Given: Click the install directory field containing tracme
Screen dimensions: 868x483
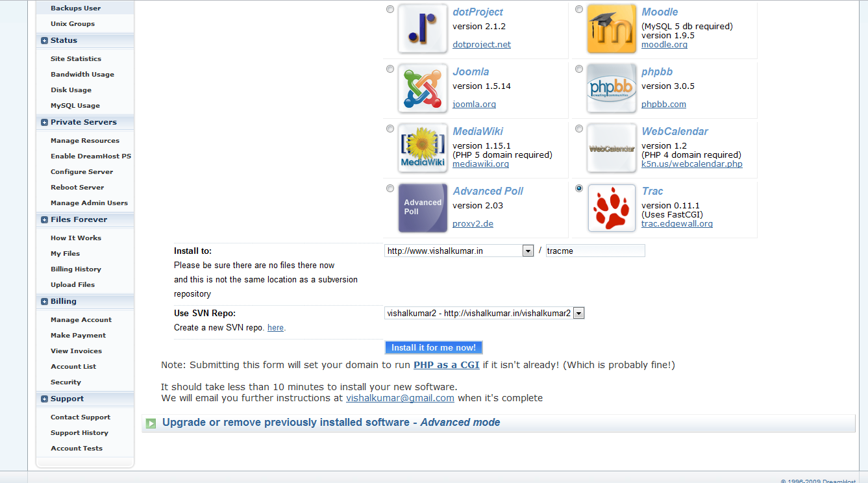Looking at the screenshot, I should pos(595,251).
